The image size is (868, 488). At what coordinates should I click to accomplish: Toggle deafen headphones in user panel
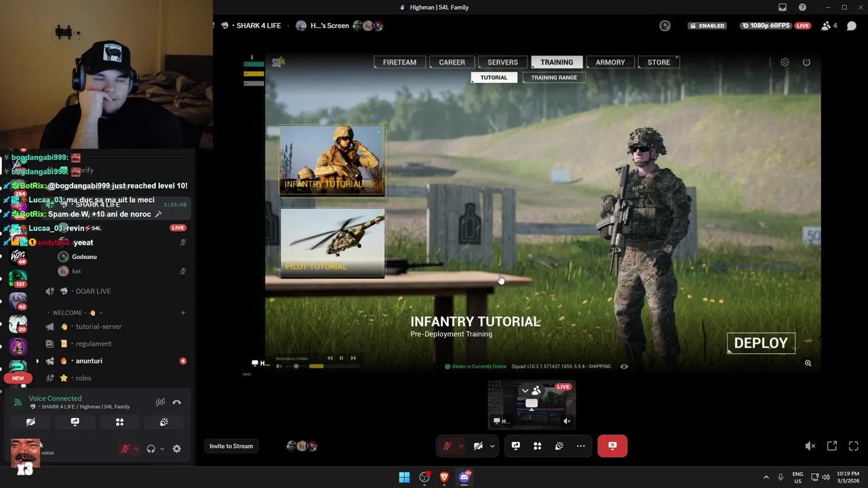click(151, 449)
